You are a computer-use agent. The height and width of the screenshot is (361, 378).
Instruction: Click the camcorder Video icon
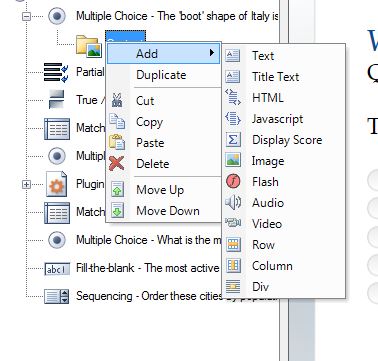click(233, 223)
